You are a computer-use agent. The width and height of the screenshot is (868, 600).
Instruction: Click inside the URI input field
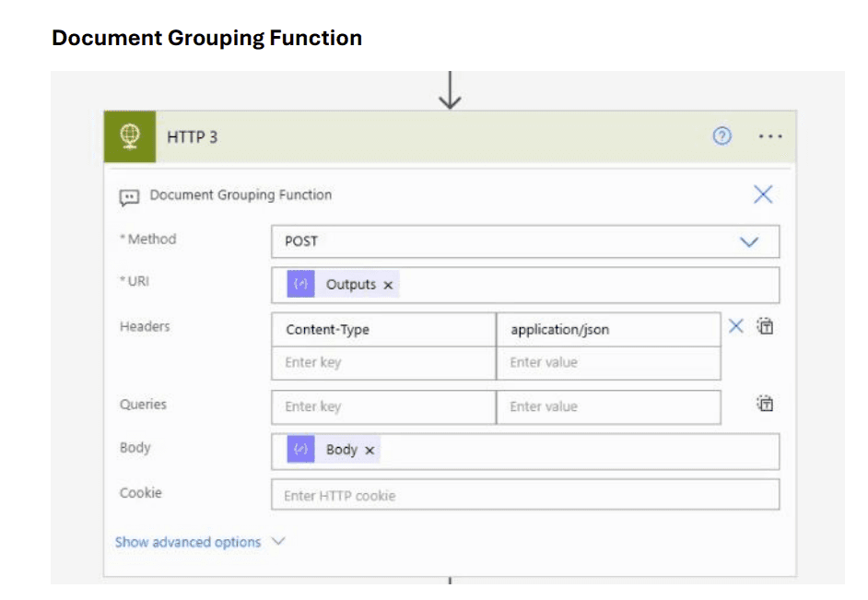coord(525,285)
